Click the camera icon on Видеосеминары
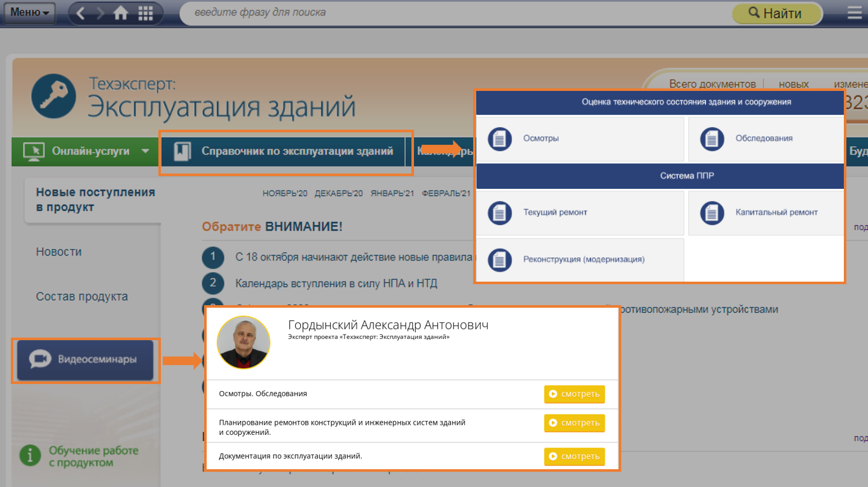Image resolution: width=868 pixels, height=487 pixels. pos(39,359)
